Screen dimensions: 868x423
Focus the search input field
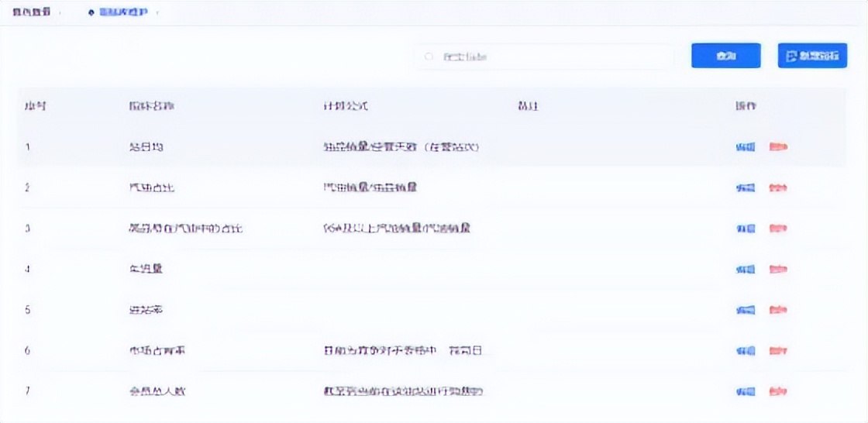pos(545,57)
